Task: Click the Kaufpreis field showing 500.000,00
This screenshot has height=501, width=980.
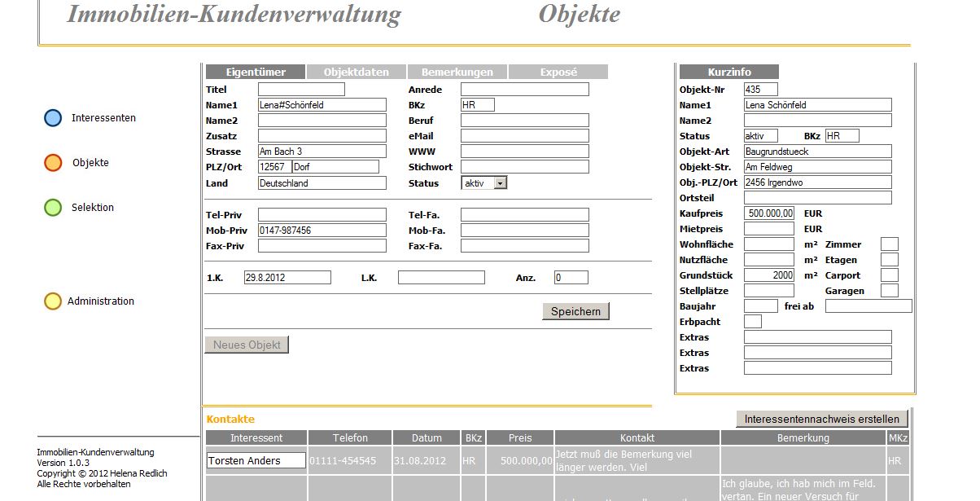Action: point(768,213)
